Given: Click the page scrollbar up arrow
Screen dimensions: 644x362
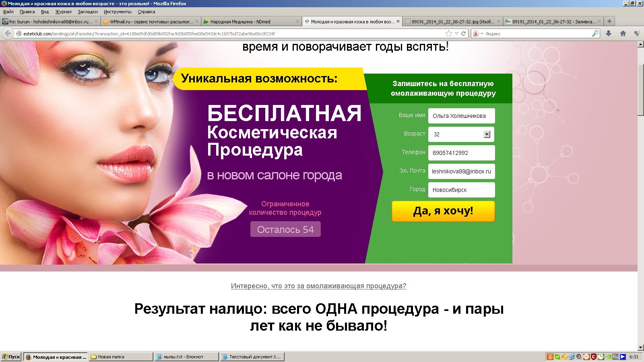Looking at the screenshot, I should 641,45.
